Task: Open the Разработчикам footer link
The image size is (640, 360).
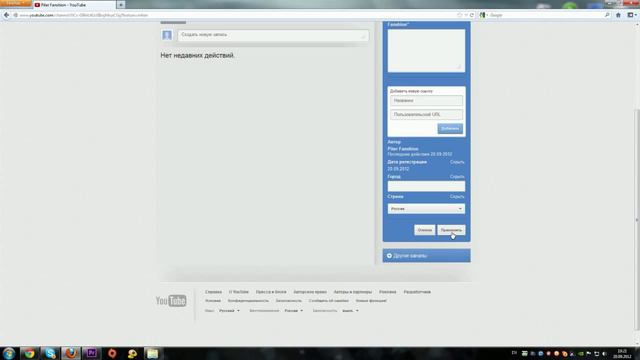Action: 417,292
